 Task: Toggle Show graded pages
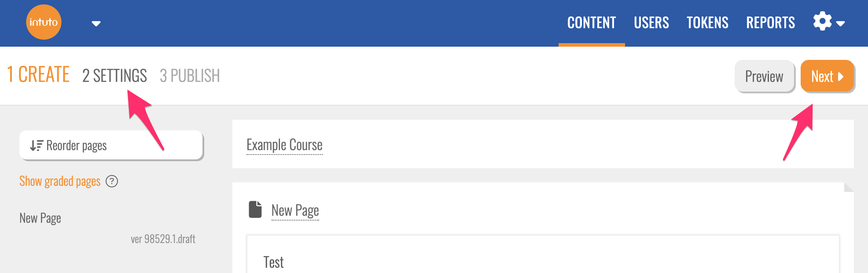click(60, 181)
